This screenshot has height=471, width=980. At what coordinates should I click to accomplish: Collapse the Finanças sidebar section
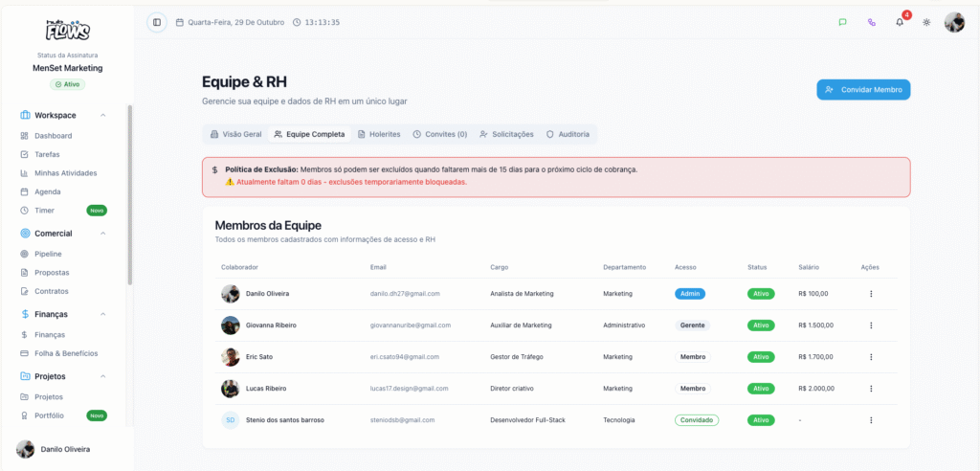[103, 314]
